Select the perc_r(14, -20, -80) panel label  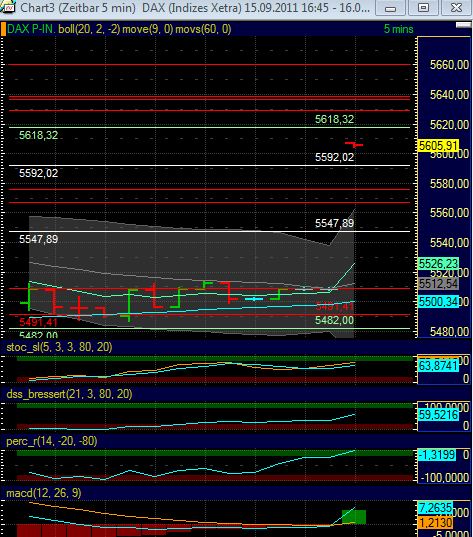pyautogui.click(x=52, y=441)
